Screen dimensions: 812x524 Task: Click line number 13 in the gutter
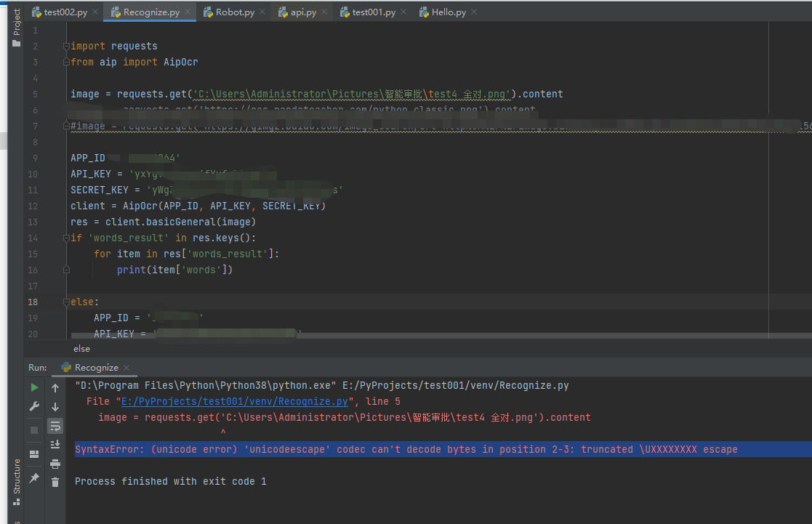coord(31,221)
